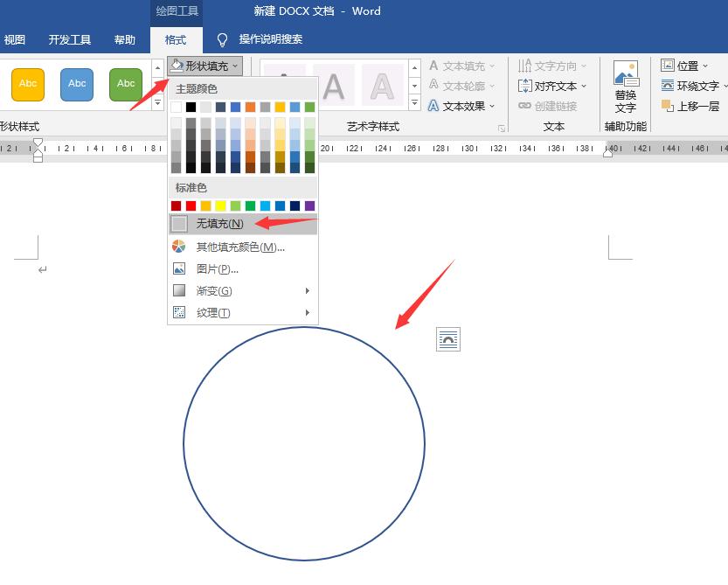The height and width of the screenshot is (585, 728).
Task: Select the 对齐文本 (Align Text) icon
Action: coord(550,85)
